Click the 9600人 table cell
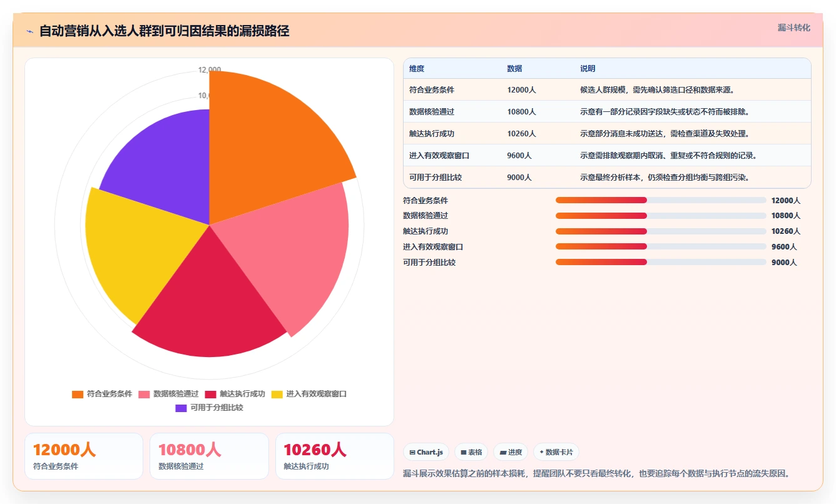Image resolution: width=836 pixels, height=504 pixels. pyautogui.click(x=519, y=156)
